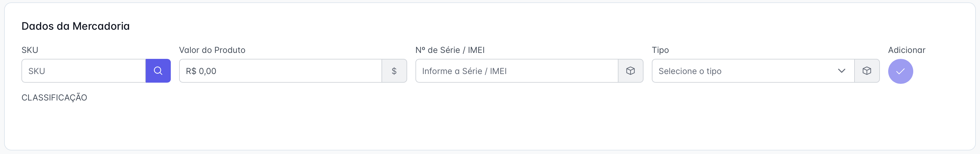The image size is (980, 154).
Task: Click the SKU search magnifier button
Action: tap(158, 70)
